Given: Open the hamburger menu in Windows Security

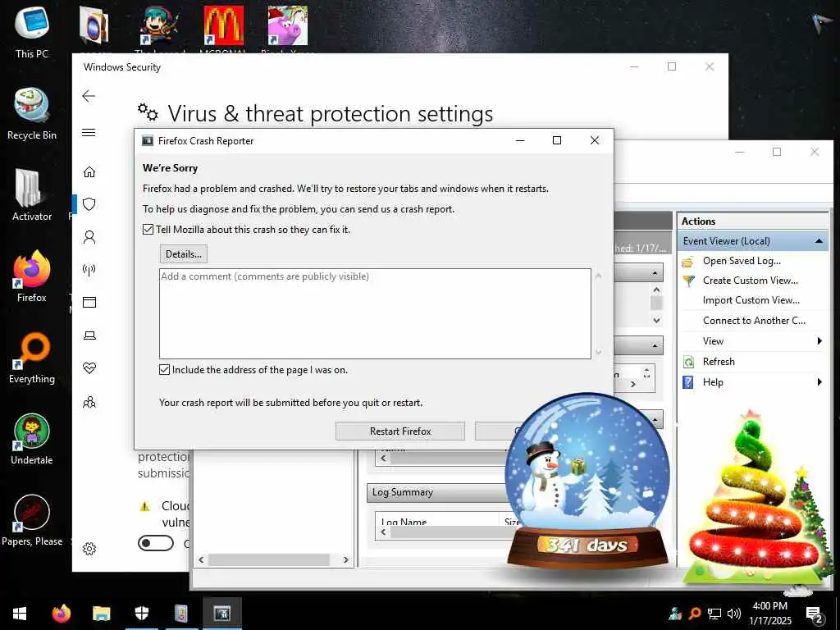Looking at the screenshot, I should pyautogui.click(x=89, y=132).
